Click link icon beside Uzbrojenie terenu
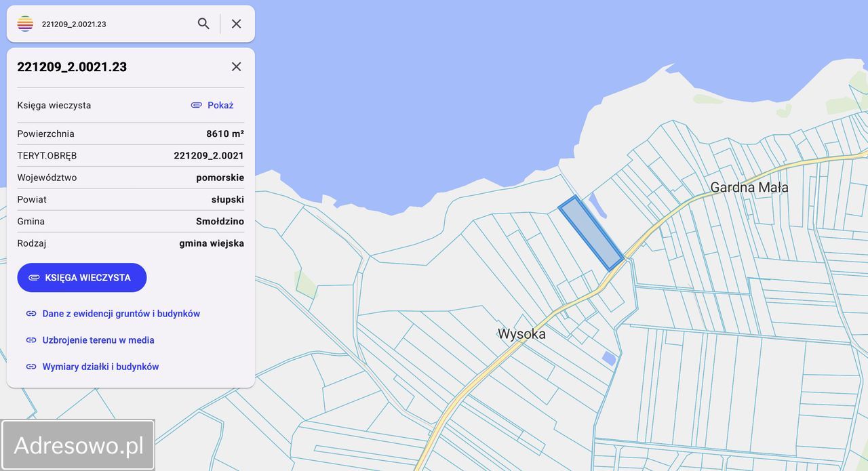Image resolution: width=868 pixels, height=471 pixels. click(31, 340)
